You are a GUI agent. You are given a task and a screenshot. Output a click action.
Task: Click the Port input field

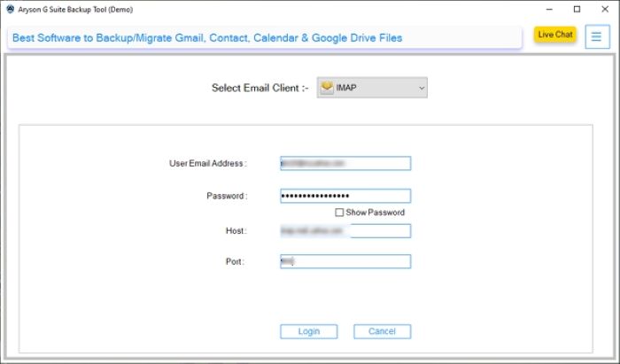pyautogui.click(x=345, y=261)
